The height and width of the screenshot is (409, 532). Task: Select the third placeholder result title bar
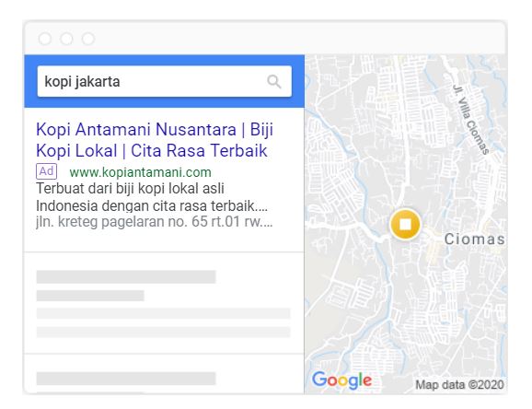tap(126, 379)
